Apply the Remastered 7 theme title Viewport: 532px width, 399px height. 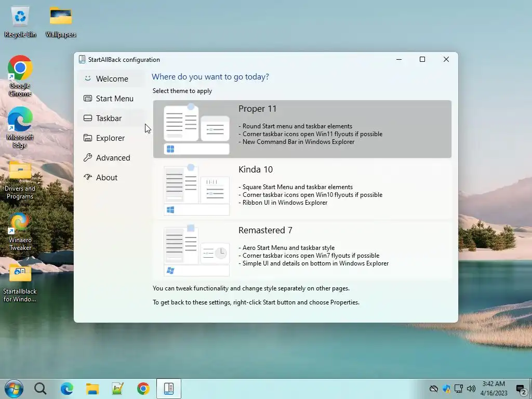click(265, 230)
